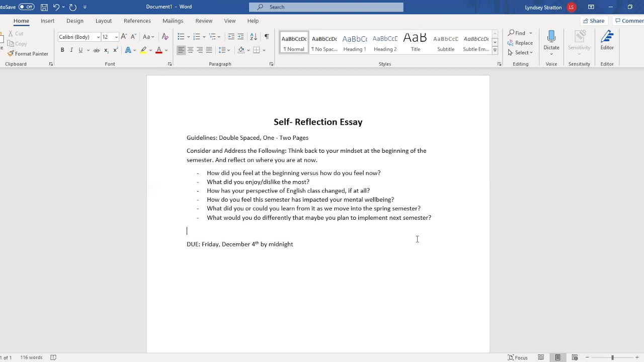The width and height of the screenshot is (644, 362).
Task: Open the Home tab
Action: [x=21, y=21]
